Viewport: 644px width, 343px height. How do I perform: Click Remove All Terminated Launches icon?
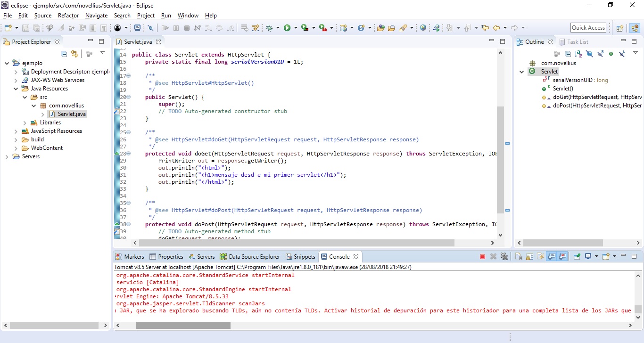tap(504, 257)
